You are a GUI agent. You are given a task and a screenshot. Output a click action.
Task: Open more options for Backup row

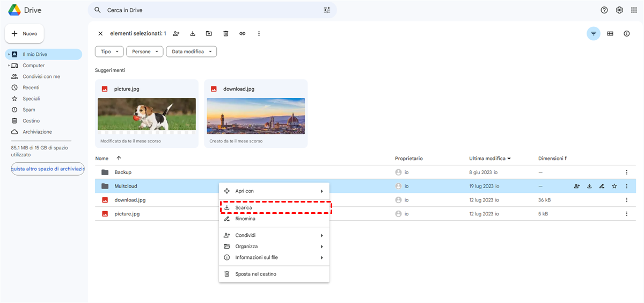(626, 172)
